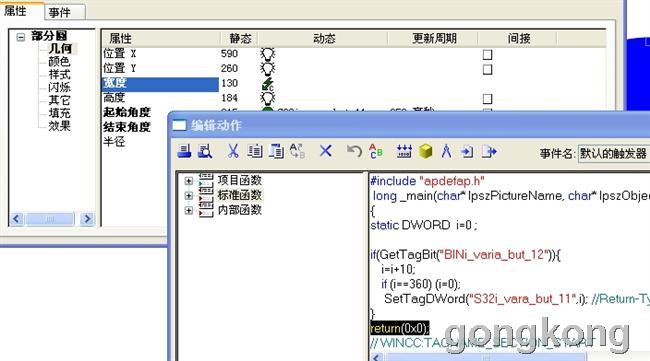Viewport: 650px width, 361px height.
Task: Click the find and replace A-B icon
Action: coord(297,151)
